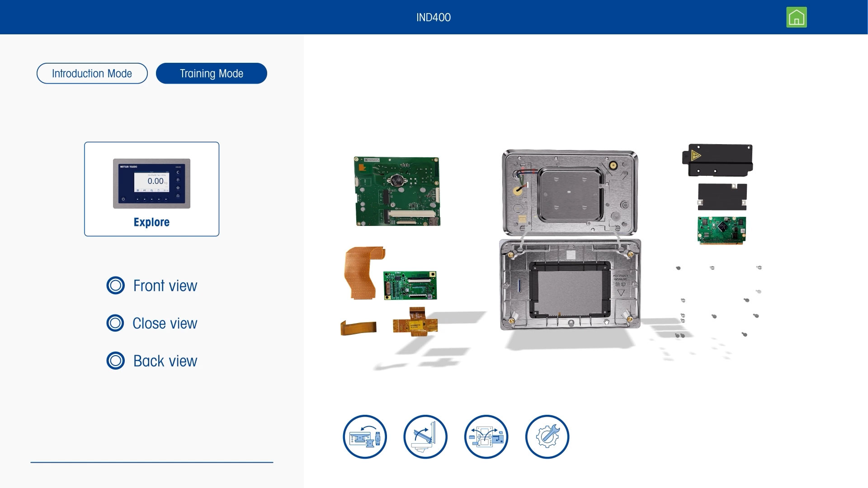Select the Back view radio option
Screen dimensions: 868x488
coord(116,361)
